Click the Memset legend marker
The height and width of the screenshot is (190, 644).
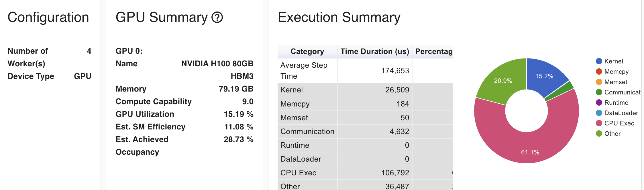click(x=599, y=82)
